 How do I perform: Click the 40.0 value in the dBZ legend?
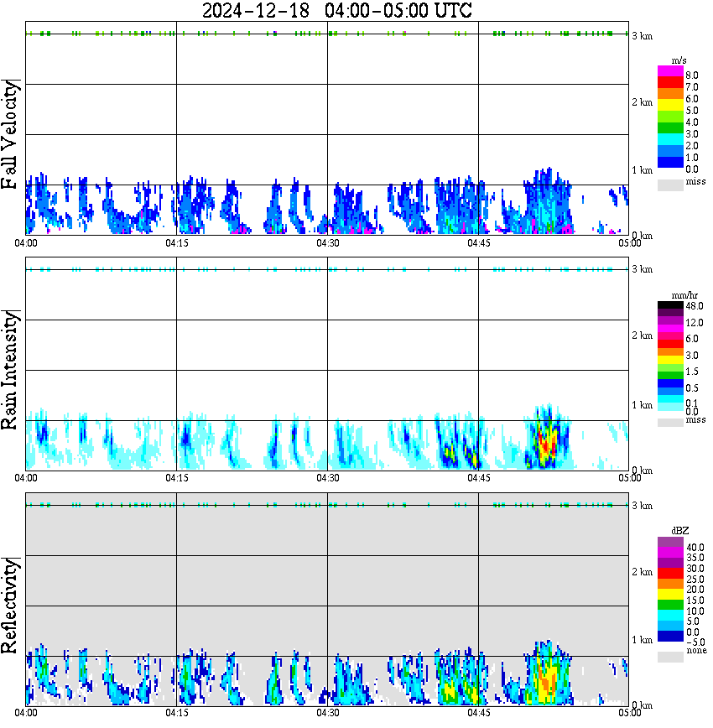(695, 548)
